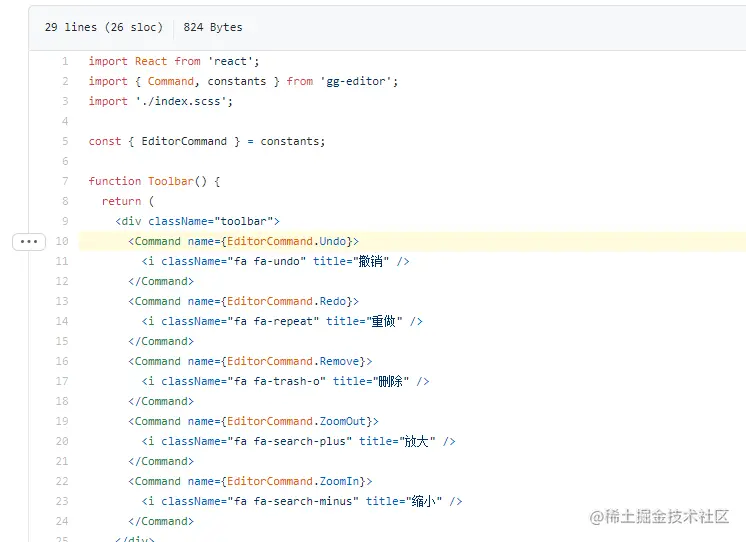The height and width of the screenshot is (542, 746).
Task: Click the 'fa fa-trash-o' class string
Action: tap(276, 381)
